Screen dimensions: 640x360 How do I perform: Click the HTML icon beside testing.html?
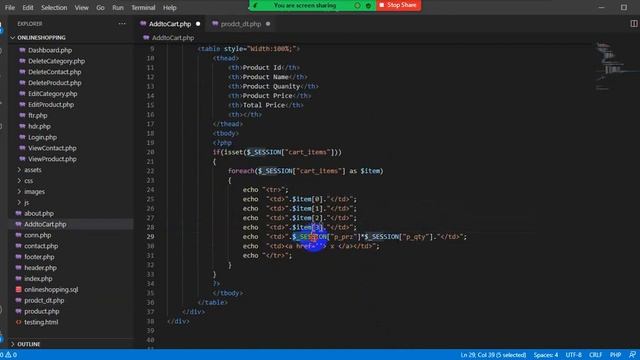tap(18, 322)
